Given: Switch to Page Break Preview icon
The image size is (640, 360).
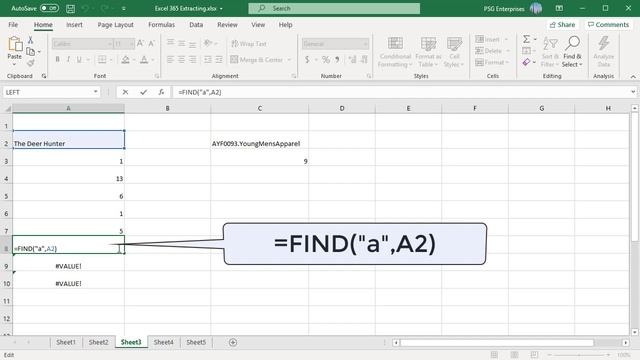Looking at the screenshot, I should (x=534, y=355).
